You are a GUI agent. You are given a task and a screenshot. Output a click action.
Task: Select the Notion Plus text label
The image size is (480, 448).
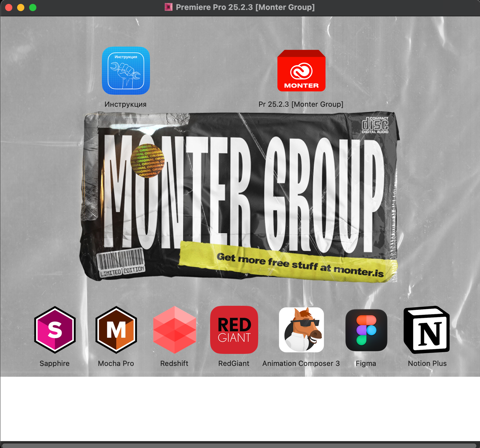(427, 364)
